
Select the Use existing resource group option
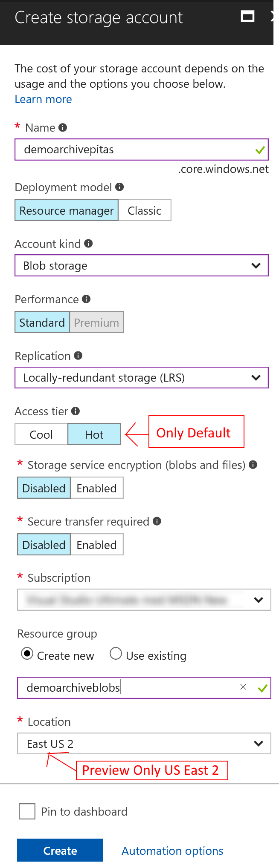pos(116,654)
